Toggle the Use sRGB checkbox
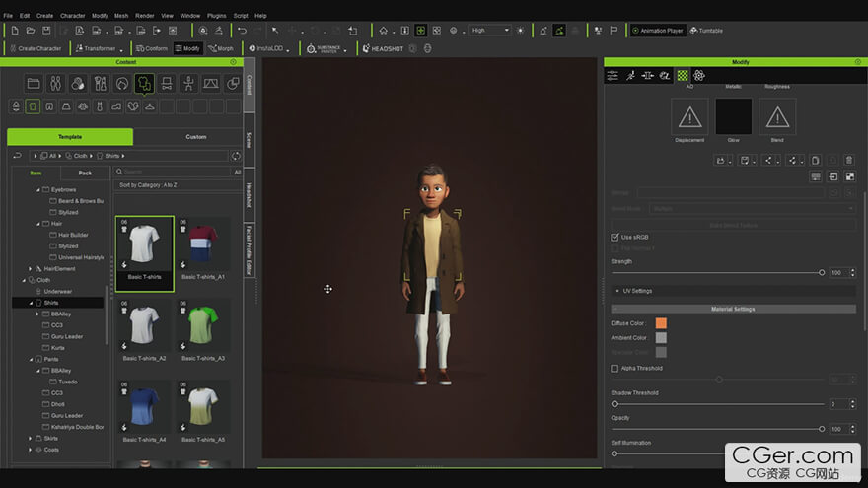 click(615, 238)
